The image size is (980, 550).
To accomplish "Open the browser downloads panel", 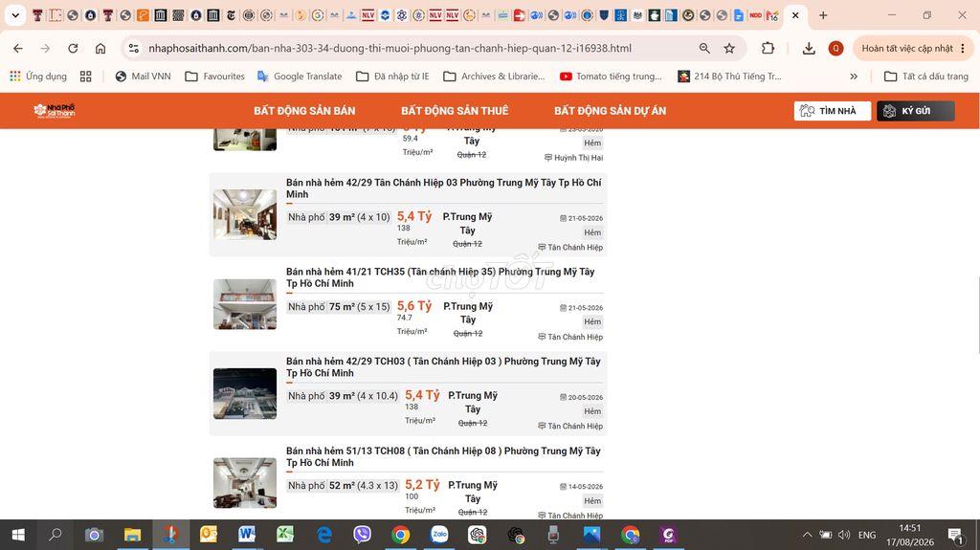I will pyautogui.click(x=809, y=48).
